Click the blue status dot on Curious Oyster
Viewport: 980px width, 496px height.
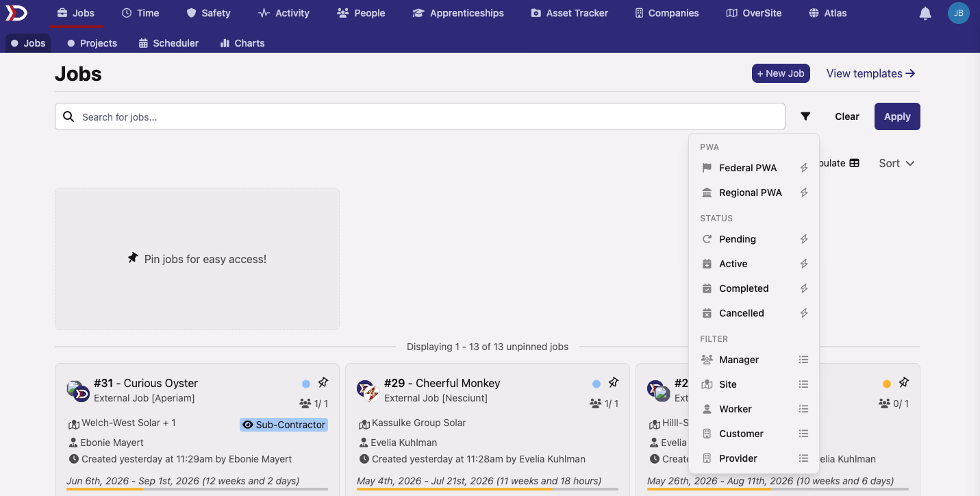click(306, 384)
